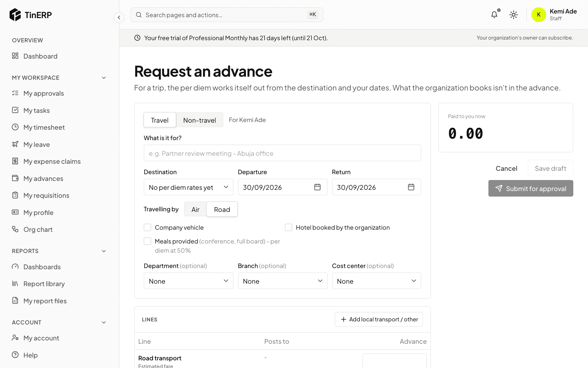Open the Return date calendar icon
The width and height of the screenshot is (588, 368).
411,187
